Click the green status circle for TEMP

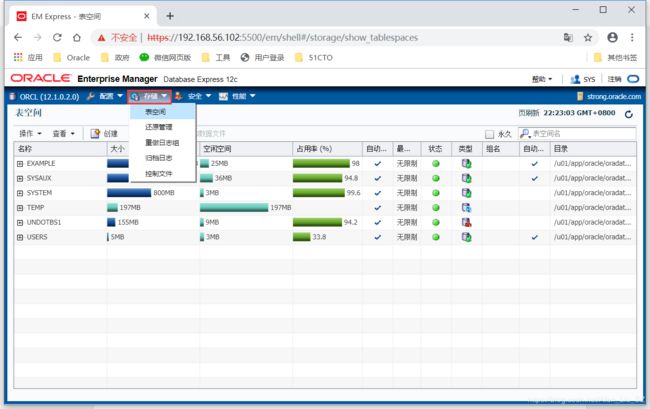436,208
